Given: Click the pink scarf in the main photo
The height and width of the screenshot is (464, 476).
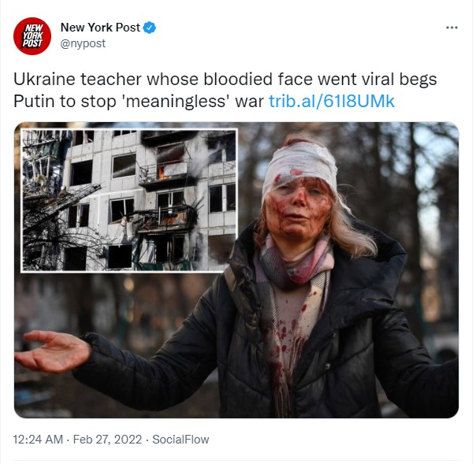Looking at the screenshot, I should [x=295, y=261].
